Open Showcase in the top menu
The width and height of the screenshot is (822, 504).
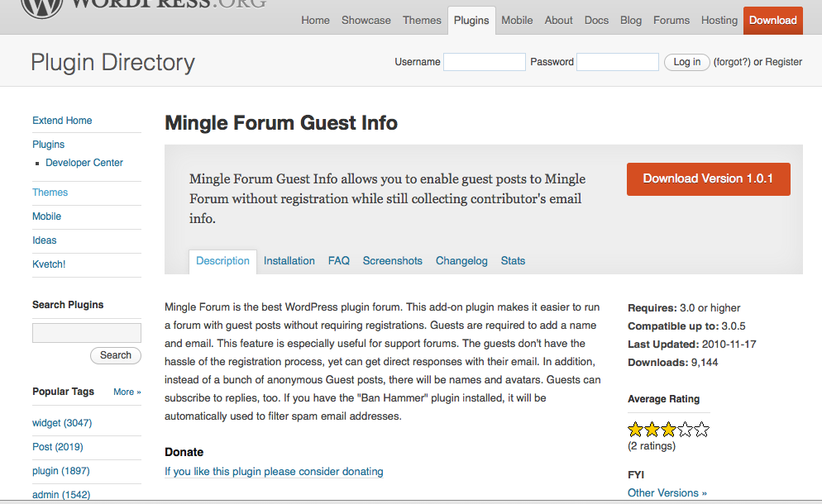pyautogui.click(x=366, y=21)
